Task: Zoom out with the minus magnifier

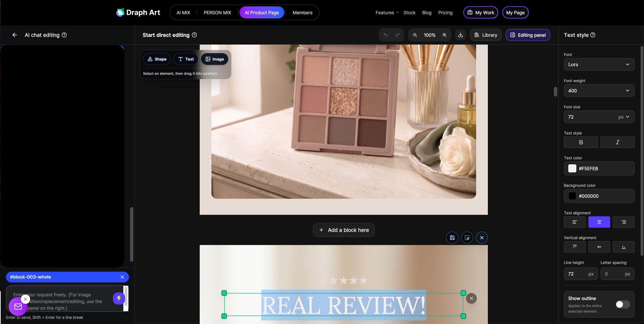Action: pyautogui.click(x=415, y=35)
